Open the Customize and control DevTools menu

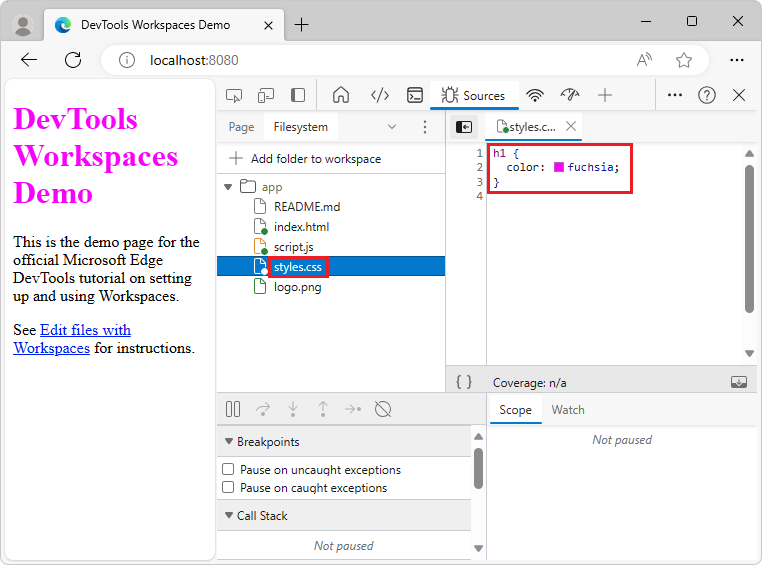(x=675, y=95)
